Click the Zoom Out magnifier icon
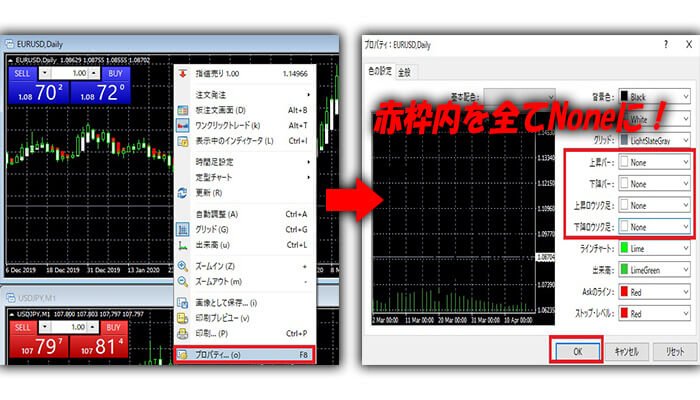 (183, 282)
